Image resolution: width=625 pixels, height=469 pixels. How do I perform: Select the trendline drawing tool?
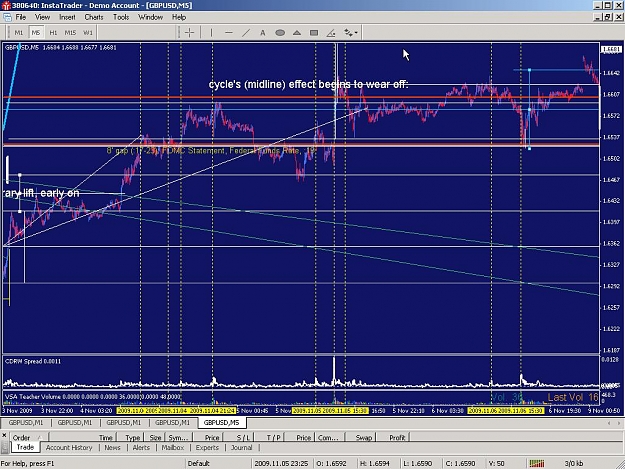point(246,33)
